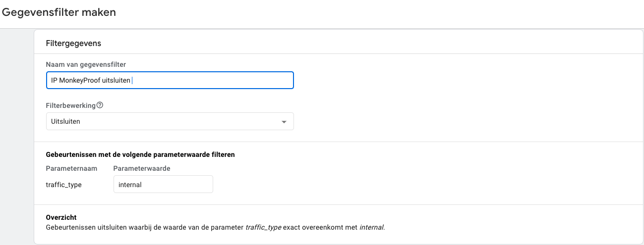Click the Gegevensfilter maken page title
Viewport: 644px width, 245px height.
[59, 12]
